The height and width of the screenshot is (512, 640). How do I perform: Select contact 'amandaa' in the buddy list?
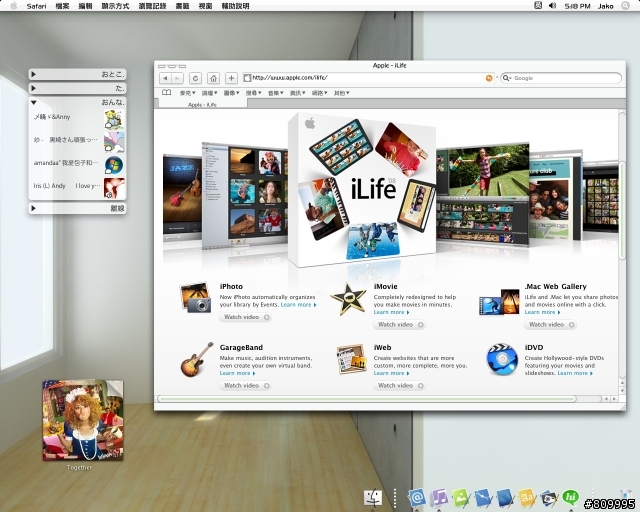78,163
